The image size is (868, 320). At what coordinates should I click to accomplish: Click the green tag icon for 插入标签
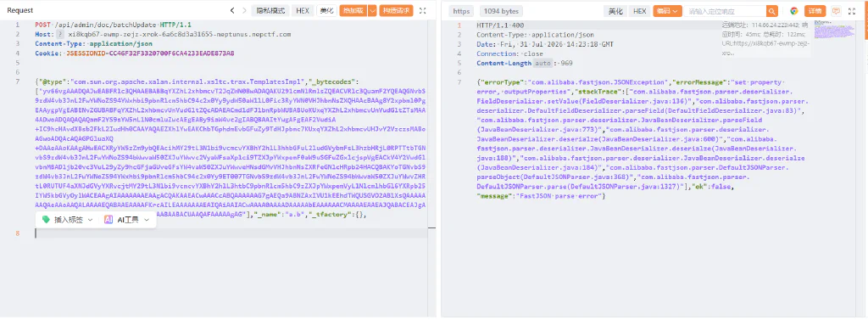(x=46, y=220)
